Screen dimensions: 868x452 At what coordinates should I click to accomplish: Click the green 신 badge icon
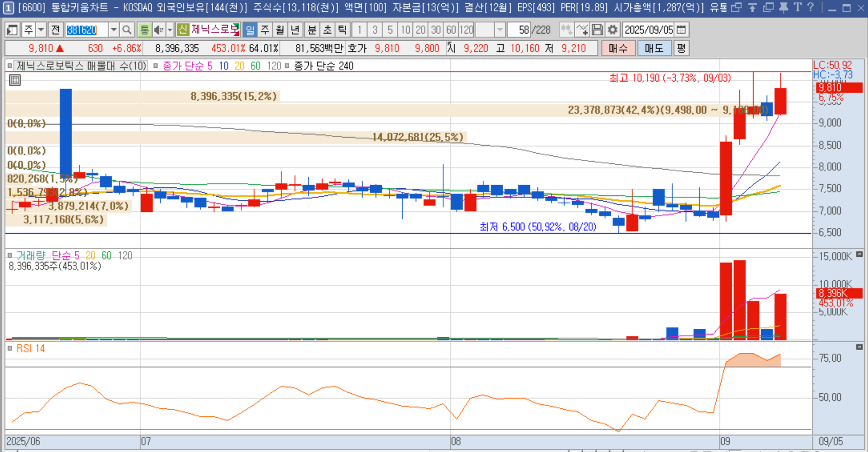point(183,30)
